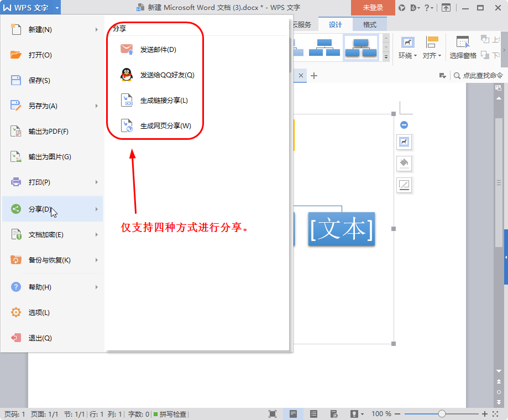Click the 字数: 0 word count
Viewport: 508px width, 420px height.
[x=139, y=414]
